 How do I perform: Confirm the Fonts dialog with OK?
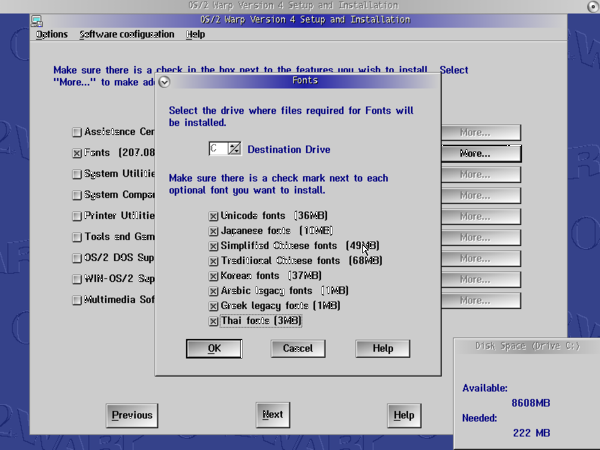tap(214, 349)
